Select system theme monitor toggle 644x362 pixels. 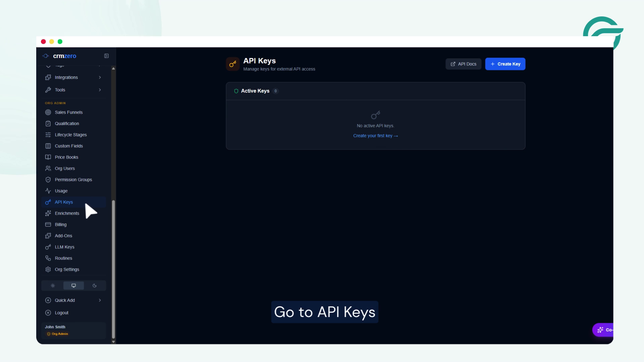73,286
